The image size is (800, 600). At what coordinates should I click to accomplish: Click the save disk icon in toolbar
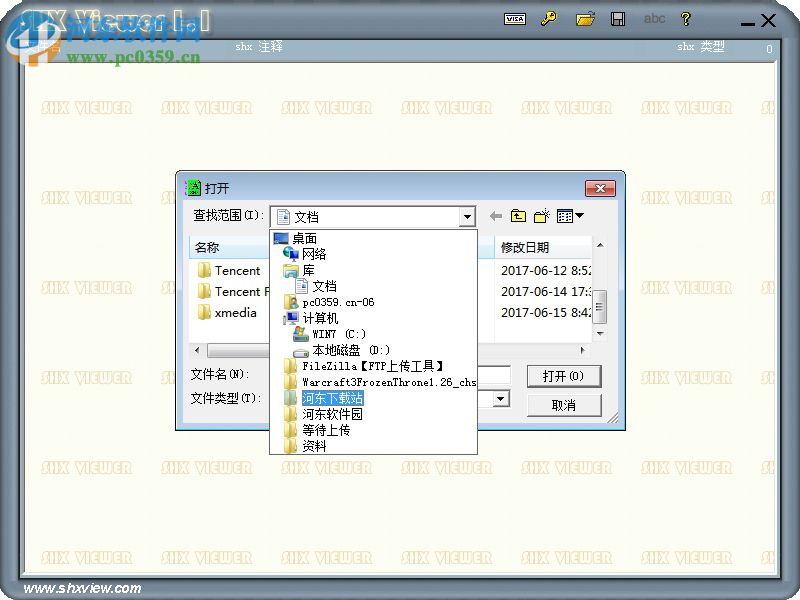click(x=620, y=19)
